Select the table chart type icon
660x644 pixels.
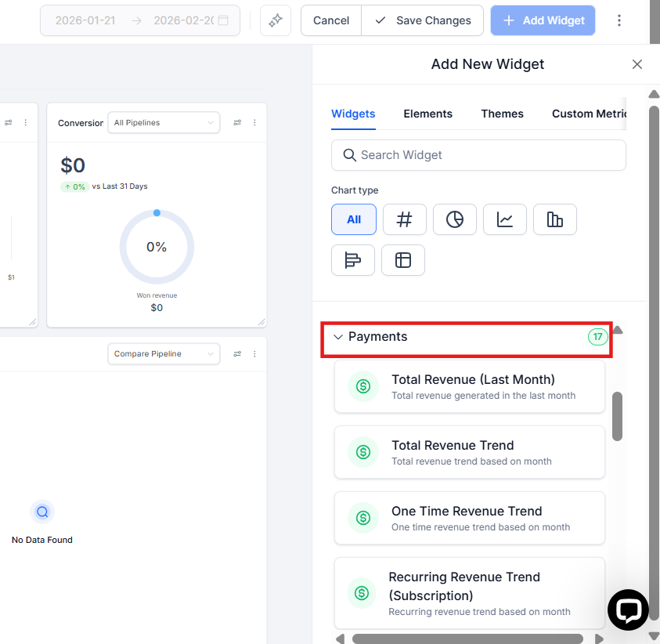pos(403,260)
